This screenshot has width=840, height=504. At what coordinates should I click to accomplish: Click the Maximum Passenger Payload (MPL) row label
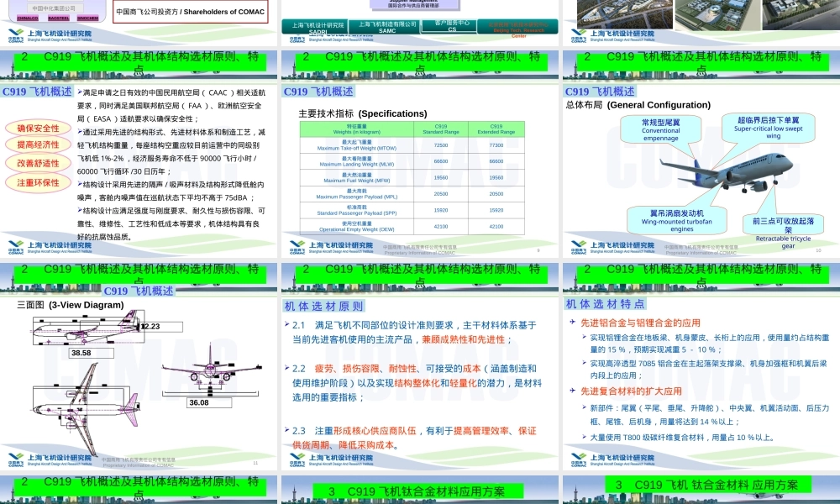coord(357,194)
